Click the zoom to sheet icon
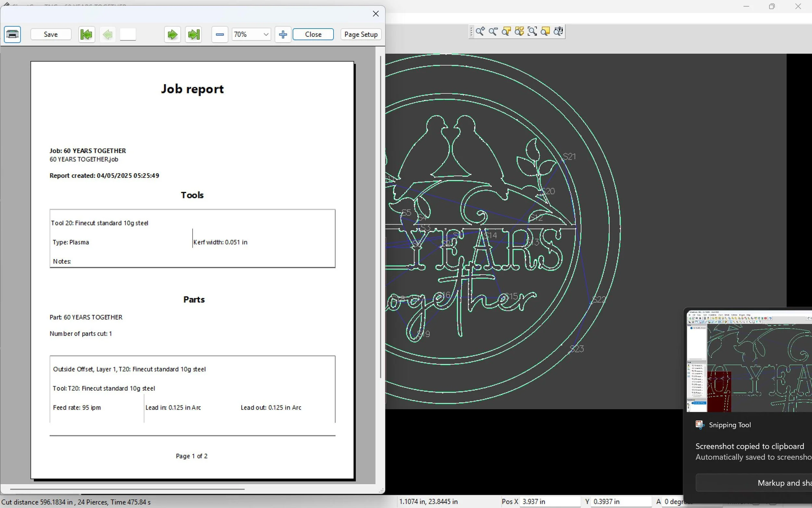Screen dimensions: 812x508 click(x=545, y=32)
